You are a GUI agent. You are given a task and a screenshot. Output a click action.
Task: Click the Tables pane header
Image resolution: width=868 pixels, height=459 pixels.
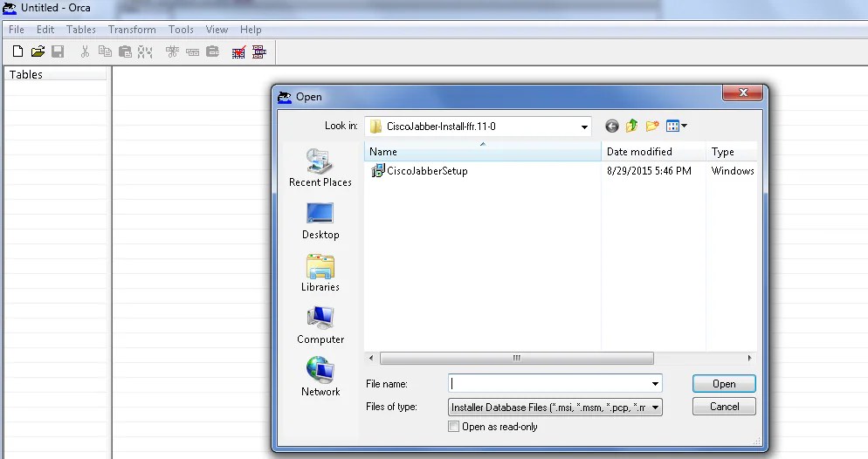(55, 75)
